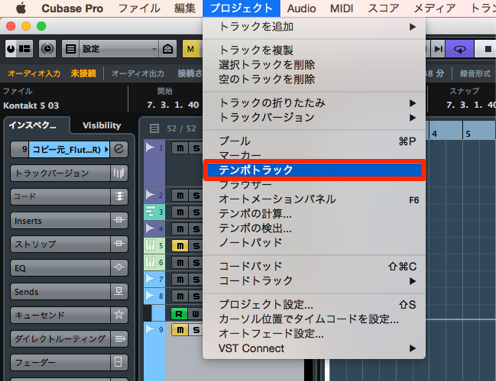The image size is (496, 381).
Task: Open the メディア menu
Action: point(435,8)
